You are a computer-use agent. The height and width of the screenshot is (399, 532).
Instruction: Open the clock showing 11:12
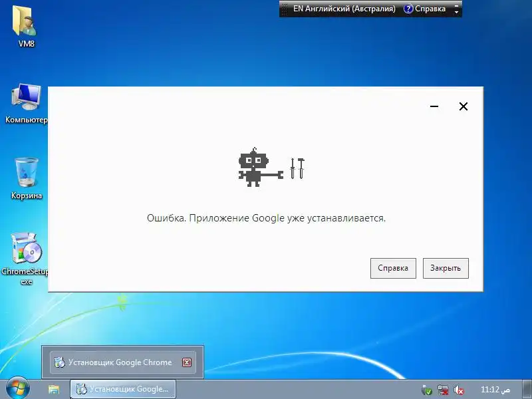[495, 390]
